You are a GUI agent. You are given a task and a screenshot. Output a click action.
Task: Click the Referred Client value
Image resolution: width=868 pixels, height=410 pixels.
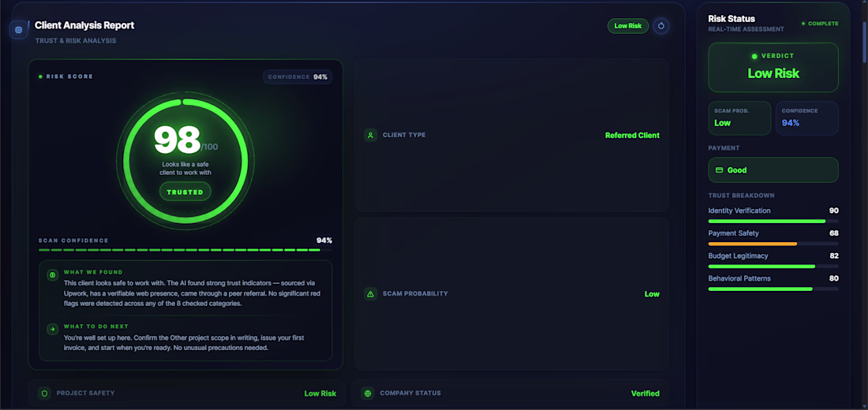632,135
